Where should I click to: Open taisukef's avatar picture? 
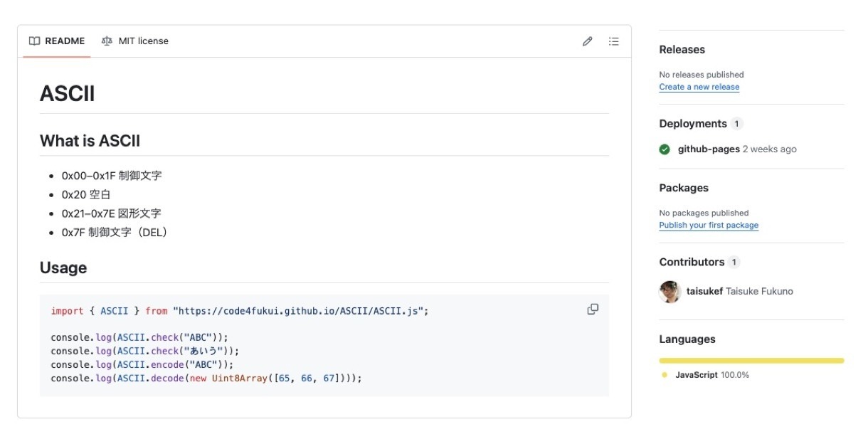[x=670, y=292]
